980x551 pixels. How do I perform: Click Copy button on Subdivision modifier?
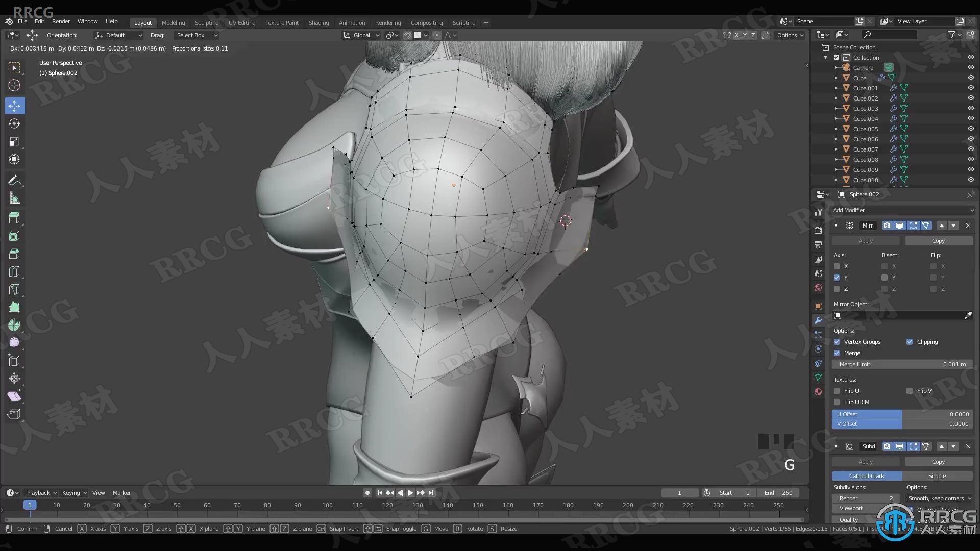point(938,462)
